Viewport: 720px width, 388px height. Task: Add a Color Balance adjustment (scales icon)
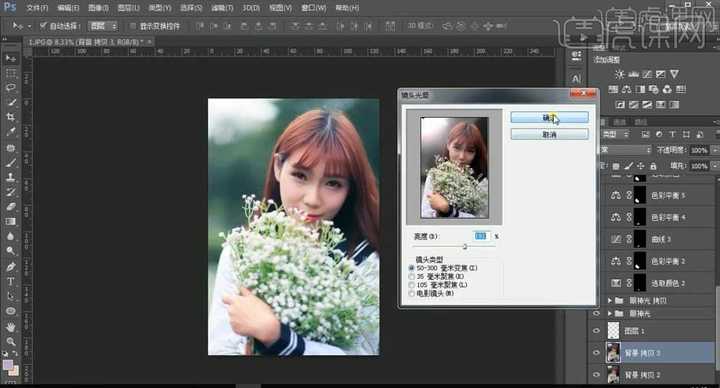pyautogui.click(x=626, y=89)
